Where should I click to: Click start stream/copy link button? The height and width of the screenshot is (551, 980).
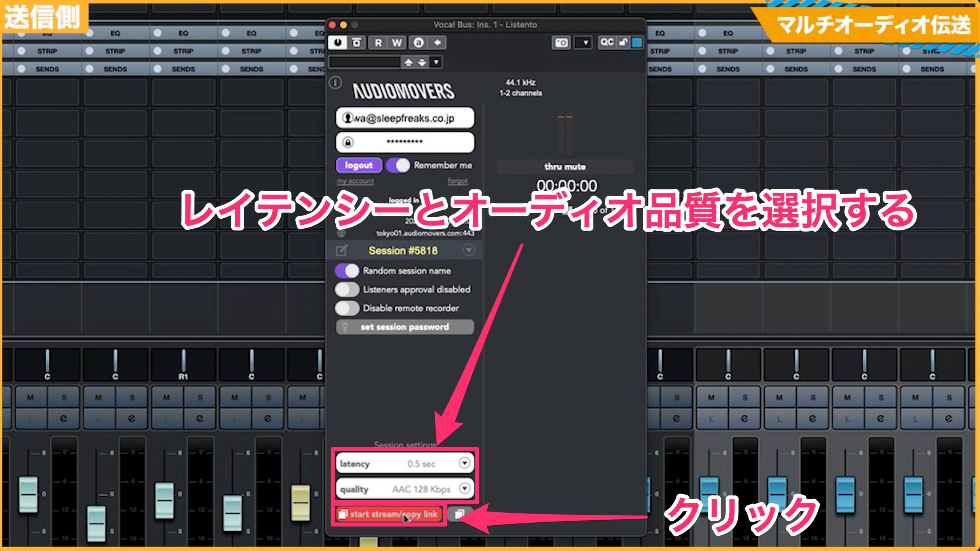(x=389, y=514)
